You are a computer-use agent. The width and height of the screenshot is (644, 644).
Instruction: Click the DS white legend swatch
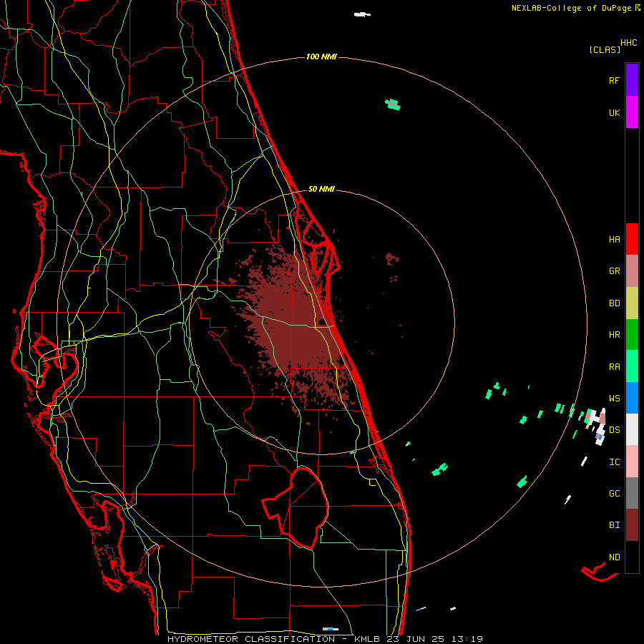point(632,429)
